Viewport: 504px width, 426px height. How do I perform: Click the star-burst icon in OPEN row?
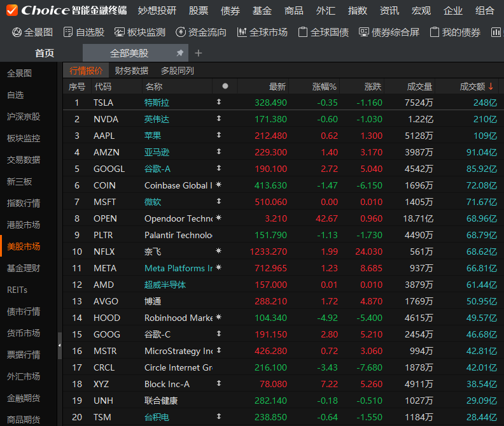click(218, 218)
